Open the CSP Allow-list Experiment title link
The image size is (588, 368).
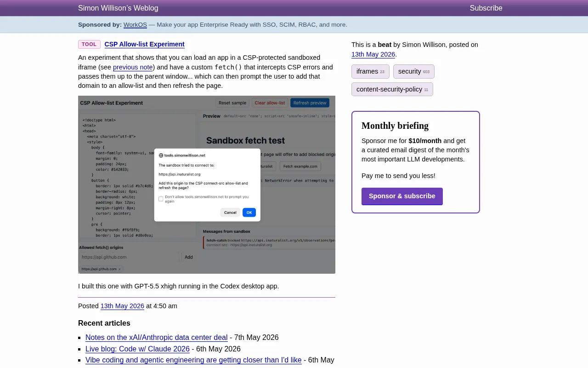[x=144, y=44]
